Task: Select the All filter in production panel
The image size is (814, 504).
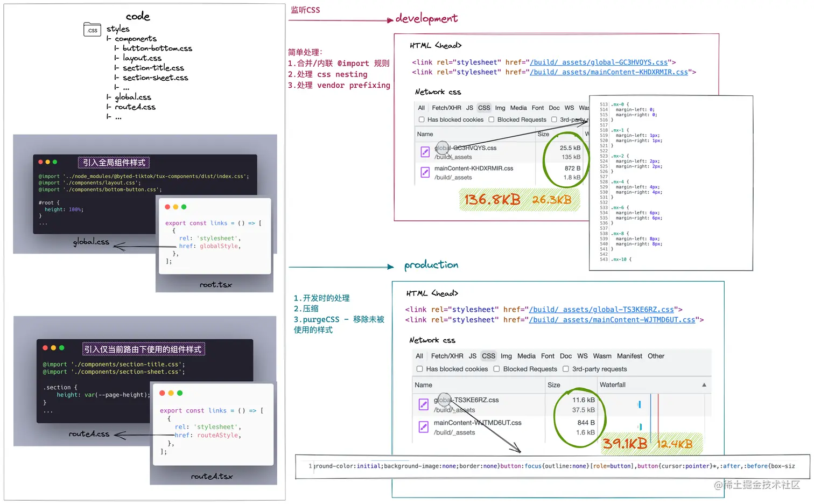Action: (419, 356)
